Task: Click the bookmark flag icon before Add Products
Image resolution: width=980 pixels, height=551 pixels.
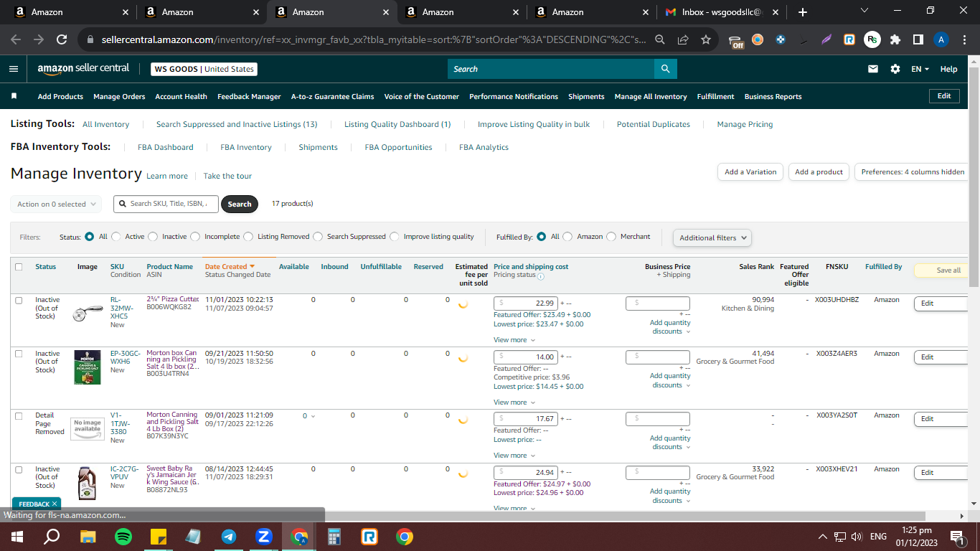Action: (14, 96)
